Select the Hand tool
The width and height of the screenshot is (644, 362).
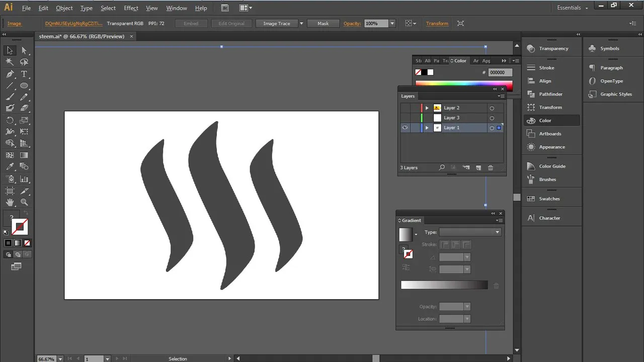coord(10,203)
